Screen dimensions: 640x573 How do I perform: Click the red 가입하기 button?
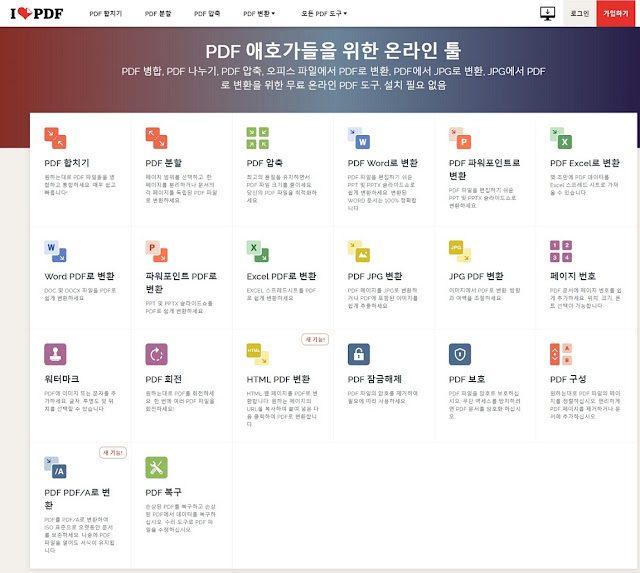click(616, 13)
